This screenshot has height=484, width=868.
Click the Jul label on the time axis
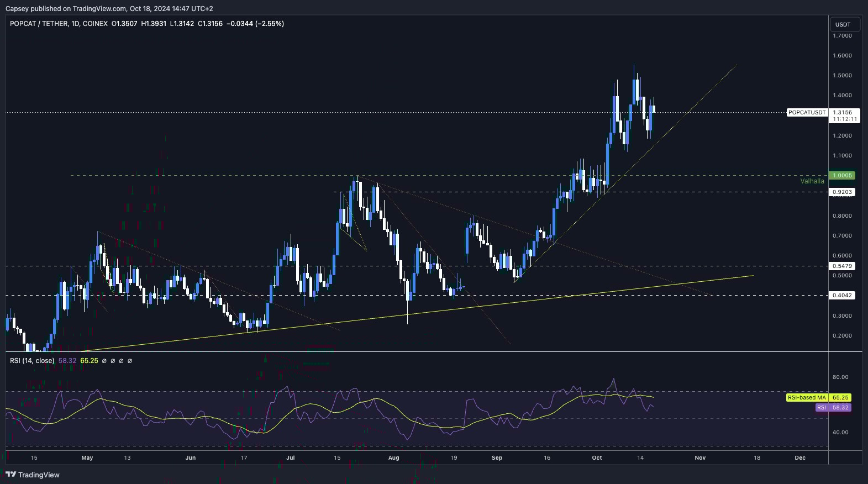291,458
